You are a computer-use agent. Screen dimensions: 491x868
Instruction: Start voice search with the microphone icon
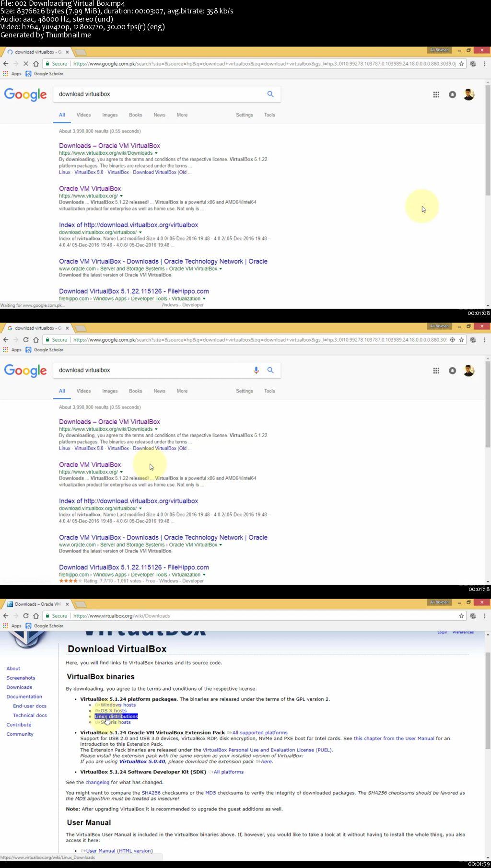(x=256, y=370)
